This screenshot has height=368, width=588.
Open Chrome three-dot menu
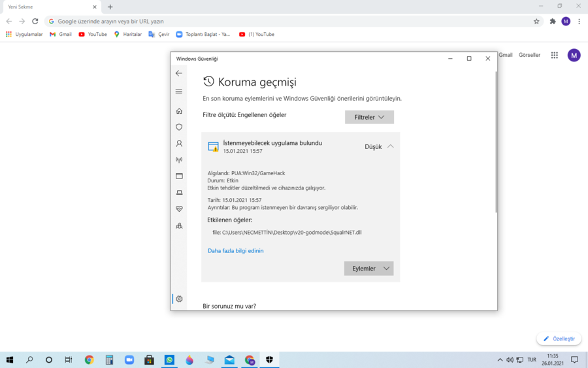pyautogui.click(x=579, y=22)
